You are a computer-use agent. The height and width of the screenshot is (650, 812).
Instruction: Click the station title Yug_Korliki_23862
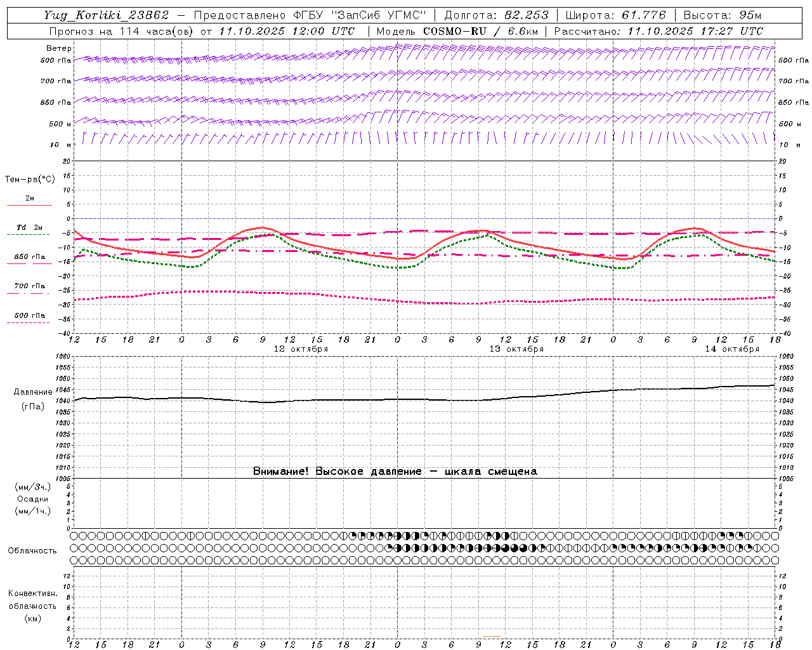point(107,15)
